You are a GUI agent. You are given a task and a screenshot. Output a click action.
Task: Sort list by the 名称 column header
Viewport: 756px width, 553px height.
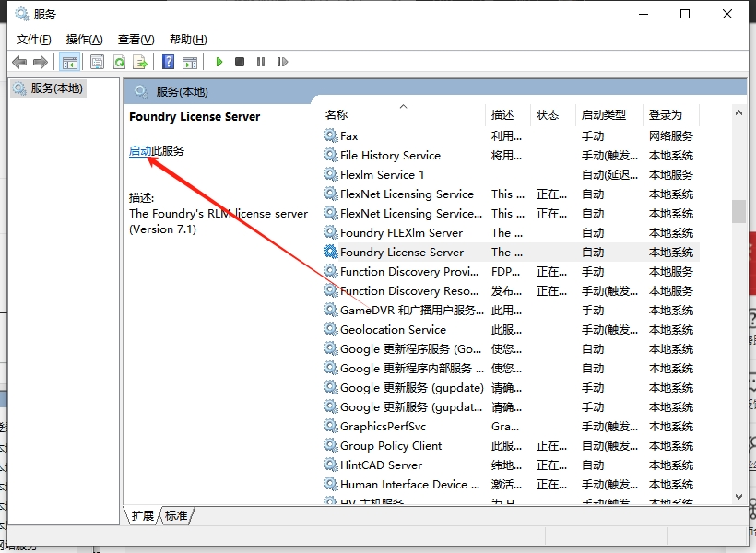click(x=337, y=115)
